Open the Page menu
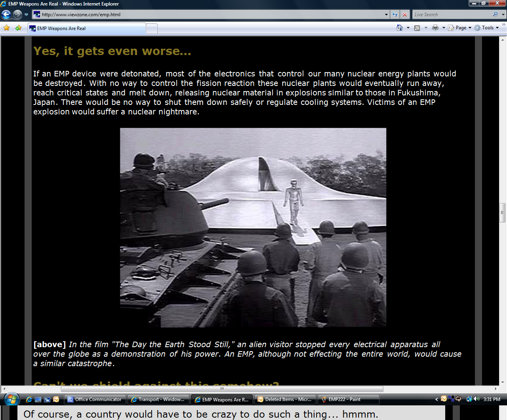Viewport: 507px width, 420px height. pos(460,28)
